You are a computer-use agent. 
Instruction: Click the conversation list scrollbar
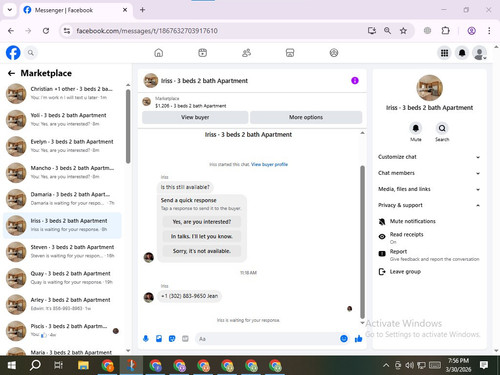tap(128, 127)
